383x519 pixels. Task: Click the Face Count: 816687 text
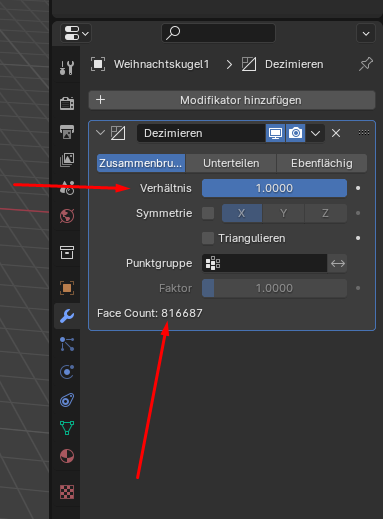(x=150, y=313)
